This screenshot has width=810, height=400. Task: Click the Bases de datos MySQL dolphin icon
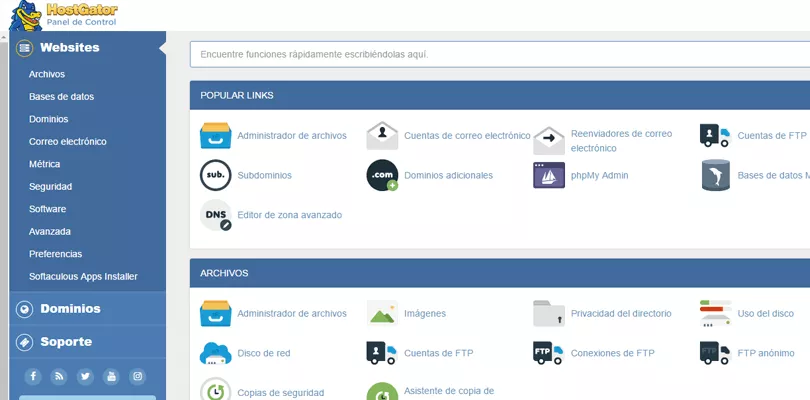click(x=715, y=175)
